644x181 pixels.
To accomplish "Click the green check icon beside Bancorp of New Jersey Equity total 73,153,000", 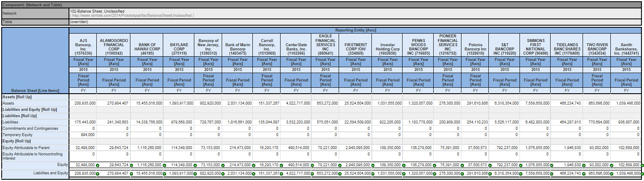I will tap(223, 165).
